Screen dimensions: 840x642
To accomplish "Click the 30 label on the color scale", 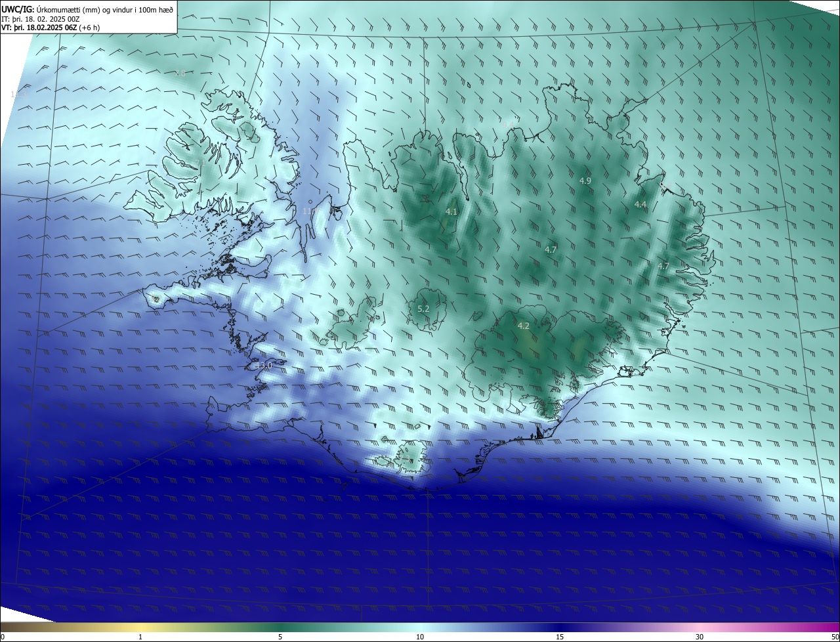I will click(x=700, y=637).
